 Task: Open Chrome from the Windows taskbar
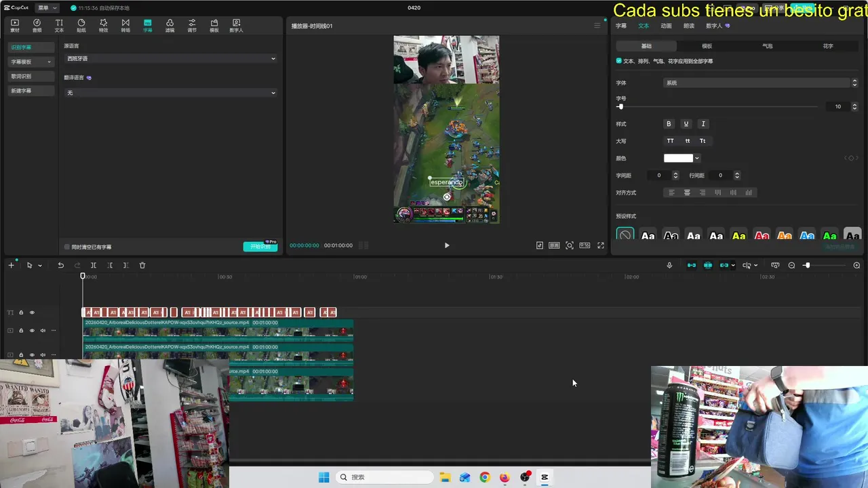click(x=484, y=477)
